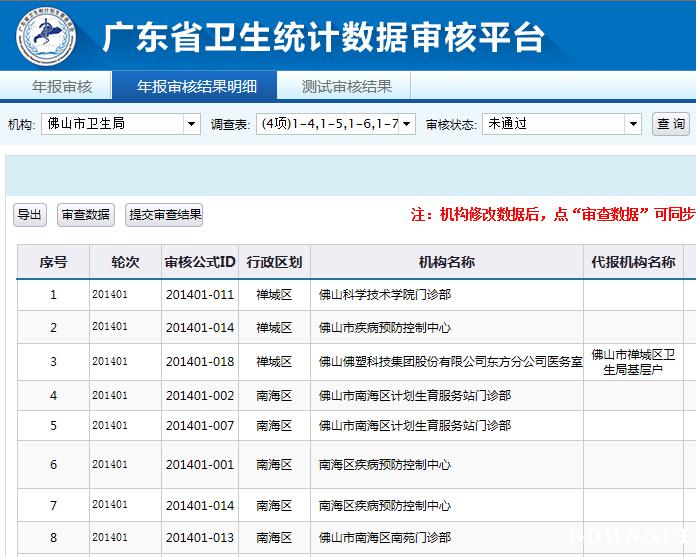Click 201401 round cell in row 2
696x557 pixels.
pos(125,327)
